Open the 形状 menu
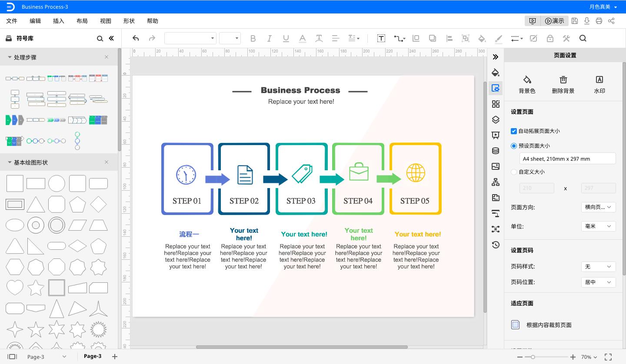The image size is (626, 364). click(129, 21)
